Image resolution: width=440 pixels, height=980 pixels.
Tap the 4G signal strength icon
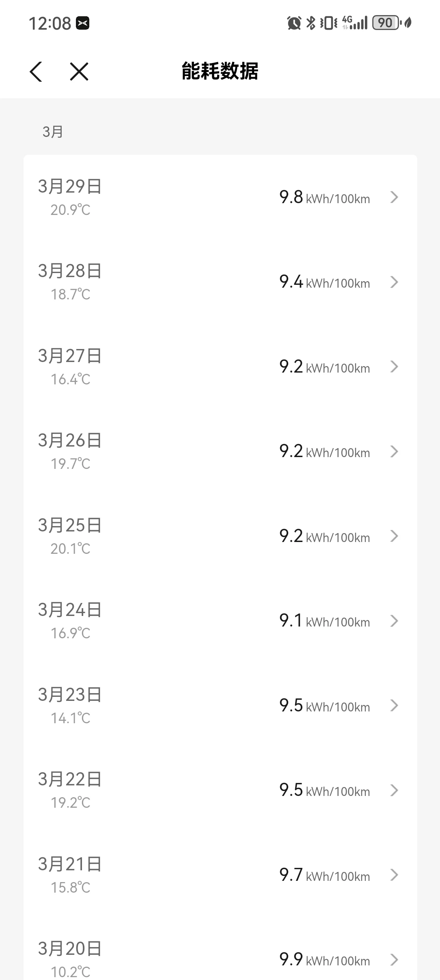point(355,23)
